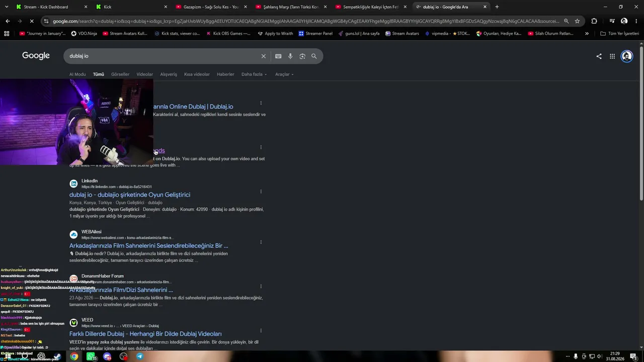Viewport: 644px width, 362px height.
Task: Go back to the previous page
Action: click(8, 21)
